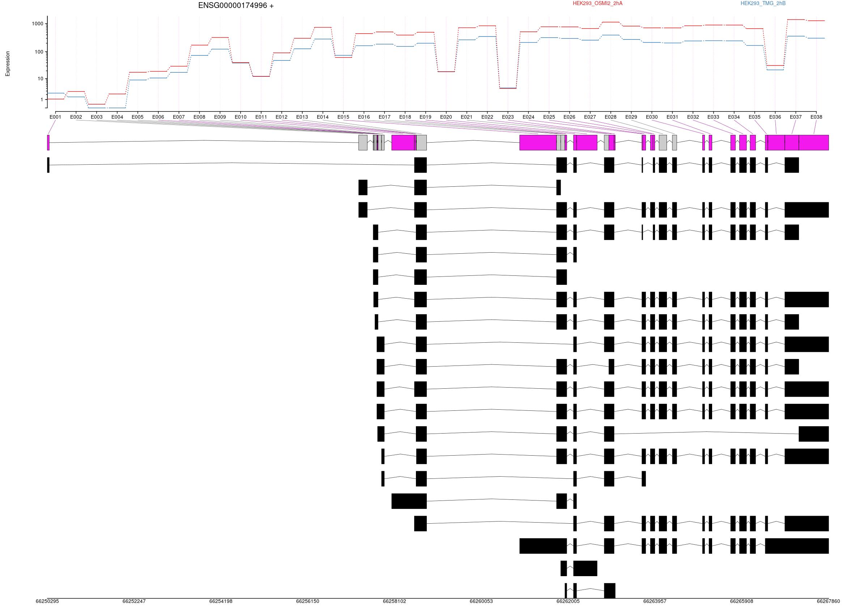Click the exon label E027
The width and height of the screenshot is (868, 608).
coord(590,117)
